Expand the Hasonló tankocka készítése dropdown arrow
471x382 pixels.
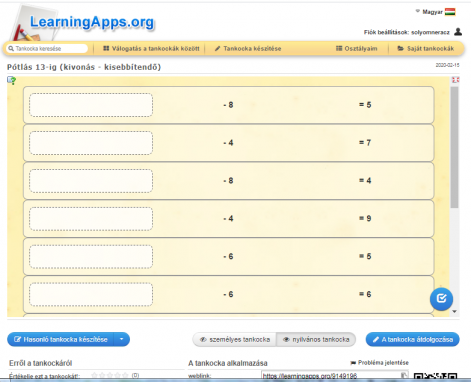[x=122, y=339]
